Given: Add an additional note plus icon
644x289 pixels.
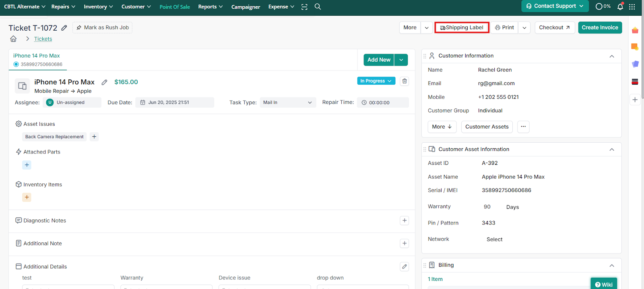Looking at the screenshot, I should click(x=405, y=243).
